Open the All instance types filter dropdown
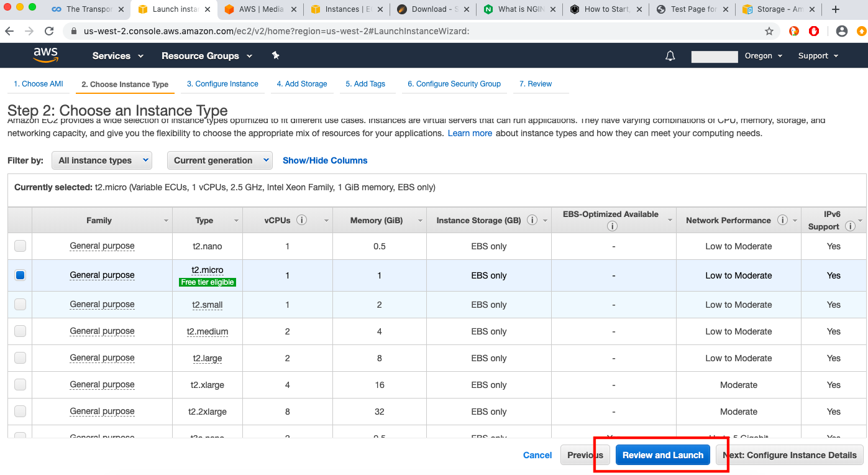Viewport: 868px width, 475px height. pos(102,160)
